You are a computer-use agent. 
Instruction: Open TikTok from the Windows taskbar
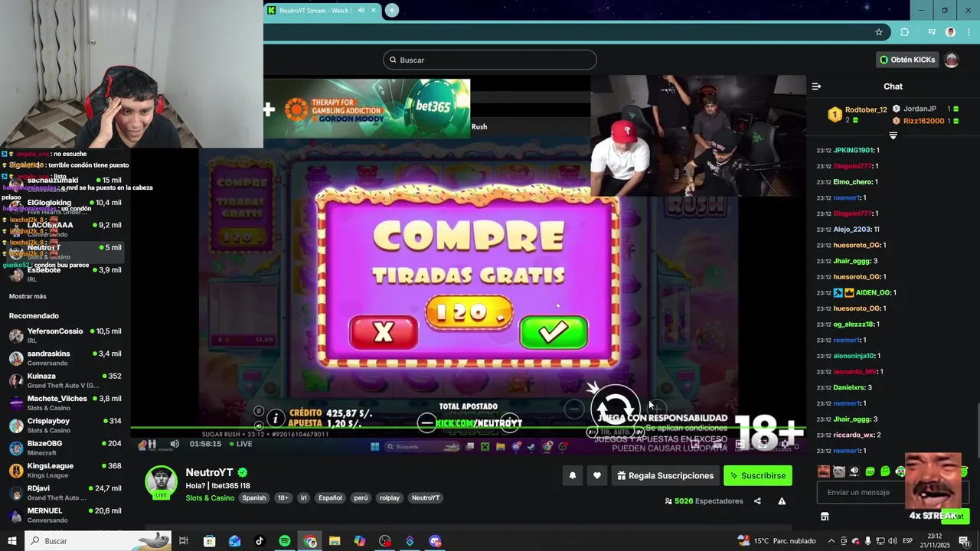(260, 541)
